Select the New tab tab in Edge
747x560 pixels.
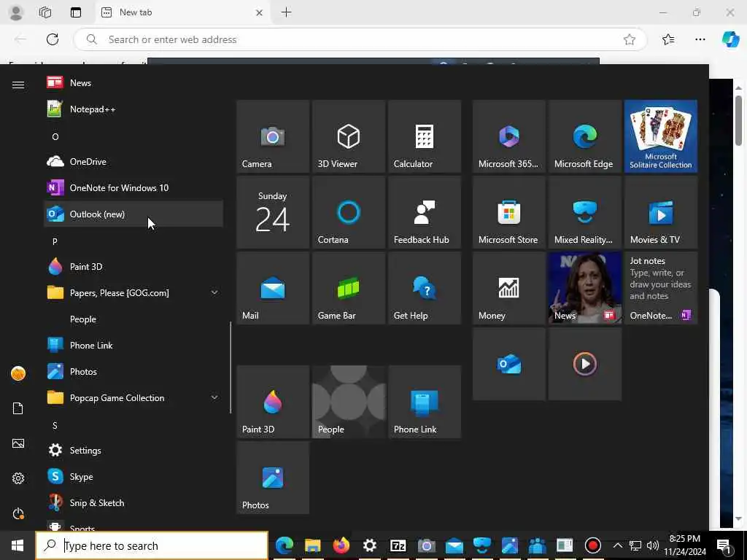click(182, 12)
